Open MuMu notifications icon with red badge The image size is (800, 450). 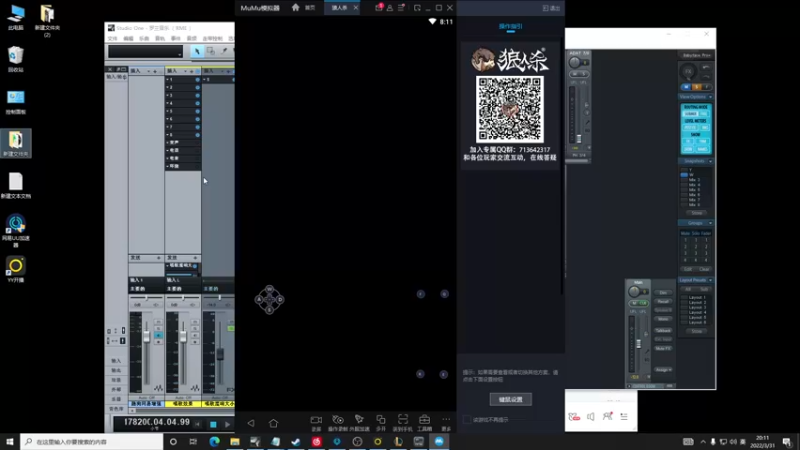(x=379, y=8)
